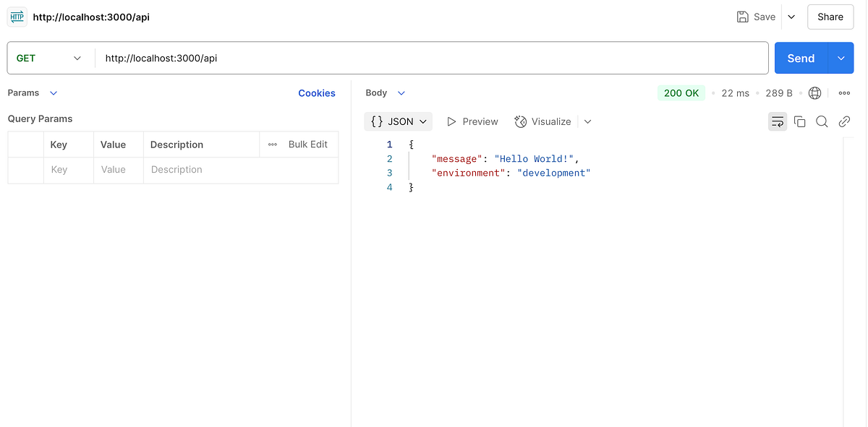Send the request

coord(800,58)
